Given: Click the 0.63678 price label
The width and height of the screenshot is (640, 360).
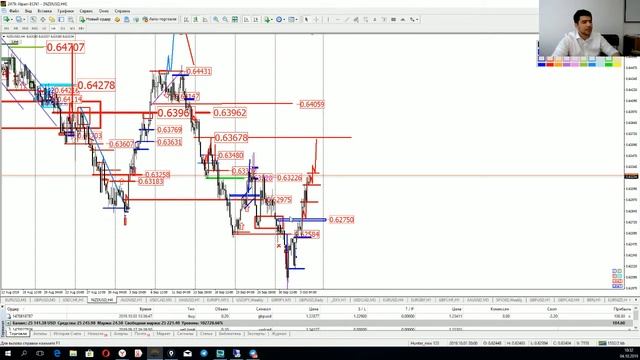Looking at the screenshot, I should coord(231,138).
